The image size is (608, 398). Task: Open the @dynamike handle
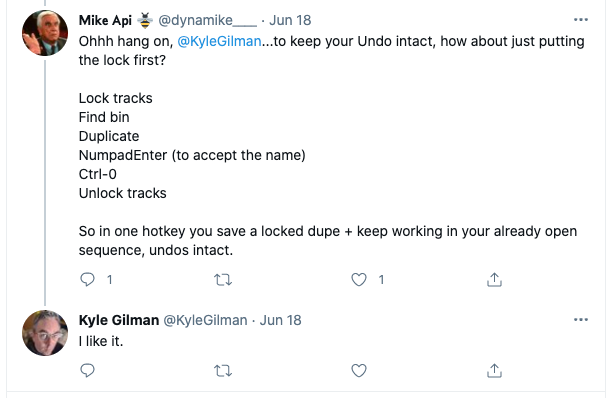(207, 20)
